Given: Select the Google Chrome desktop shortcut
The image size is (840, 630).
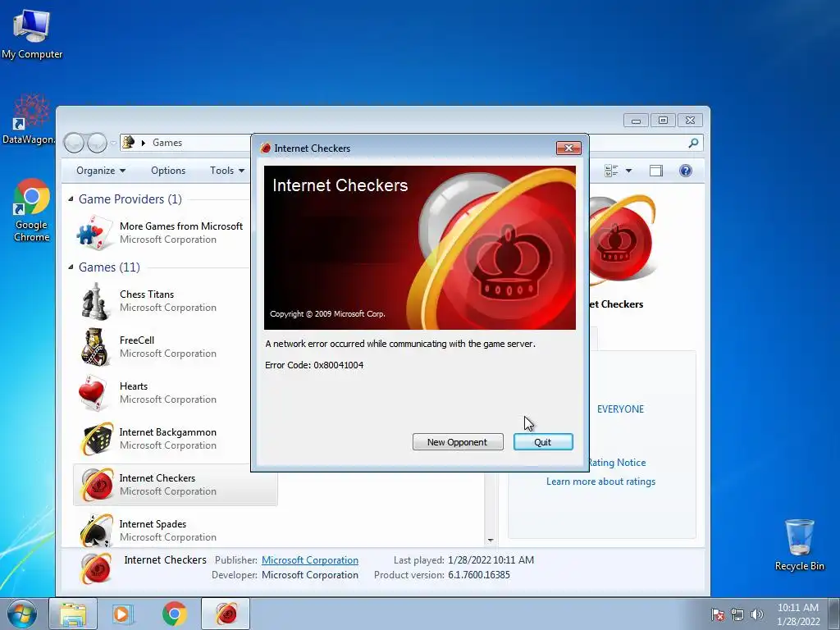Looking at the screenshot, I should click(x=32, y=210).
